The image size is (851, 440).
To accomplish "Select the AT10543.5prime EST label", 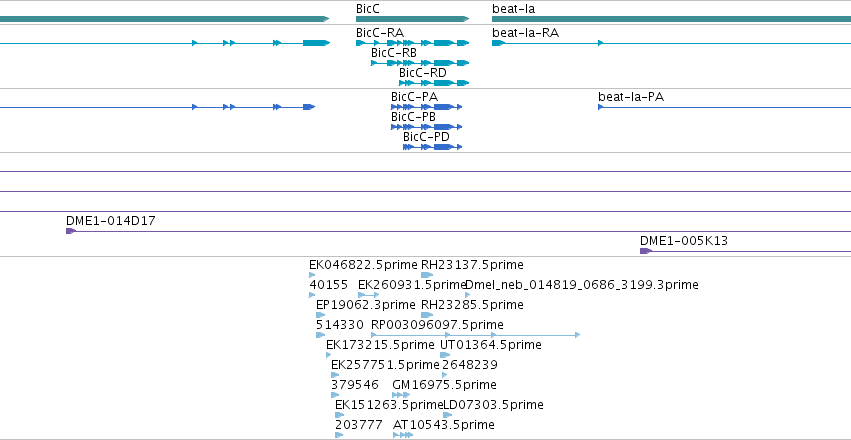I will coord(444,425).
